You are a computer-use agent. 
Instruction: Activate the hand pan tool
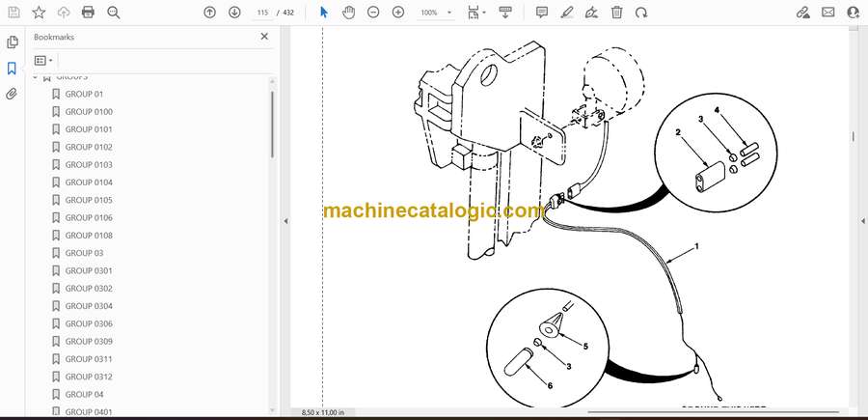(x=348, y=13)
